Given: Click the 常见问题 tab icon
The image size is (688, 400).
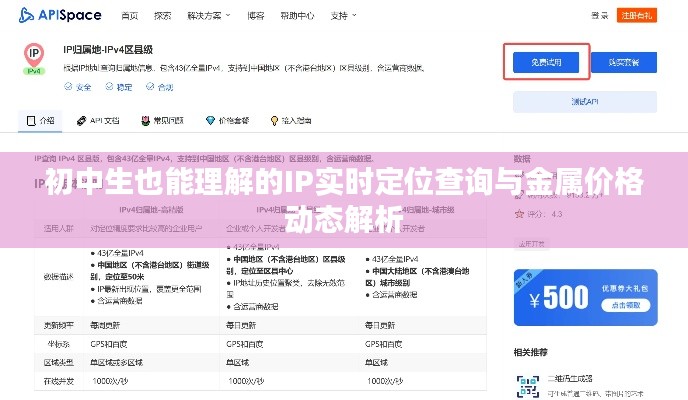Looking at the screenshot, I should pyautogui.click(x=145, y=120).
